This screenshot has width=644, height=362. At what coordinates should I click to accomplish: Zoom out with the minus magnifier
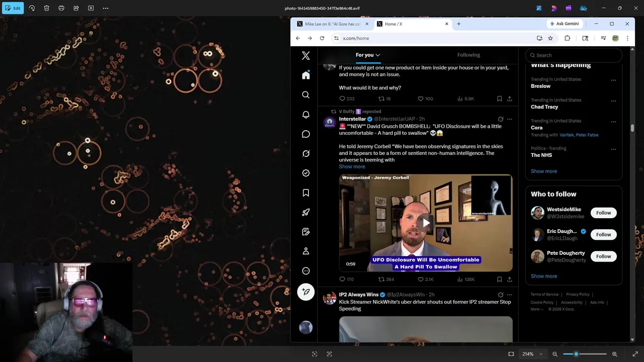tap(555, 354)
